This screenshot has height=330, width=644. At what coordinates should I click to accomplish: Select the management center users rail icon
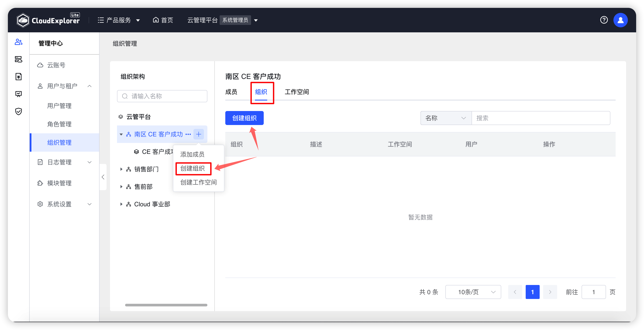pyautogui.click(x=19, y=42)
